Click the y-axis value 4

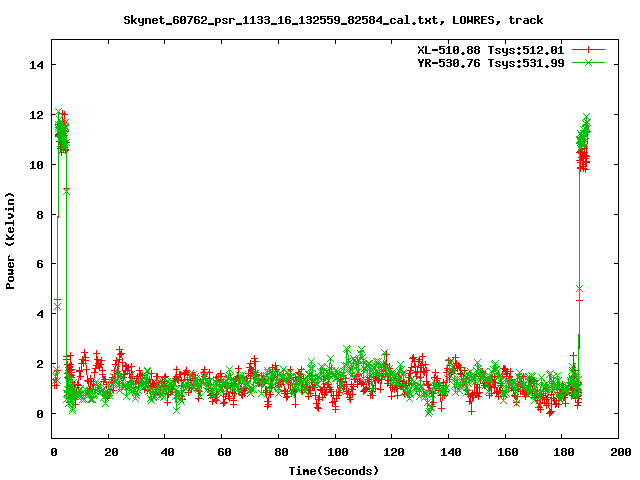40,314
